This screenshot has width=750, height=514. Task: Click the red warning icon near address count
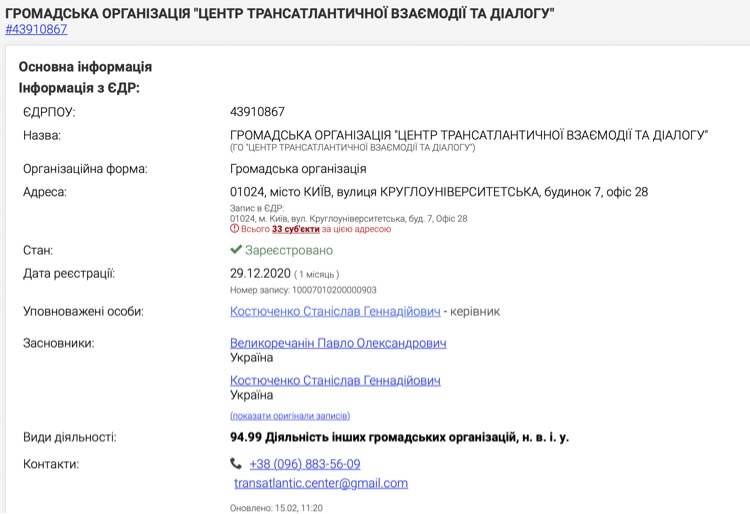coord(234,229)
